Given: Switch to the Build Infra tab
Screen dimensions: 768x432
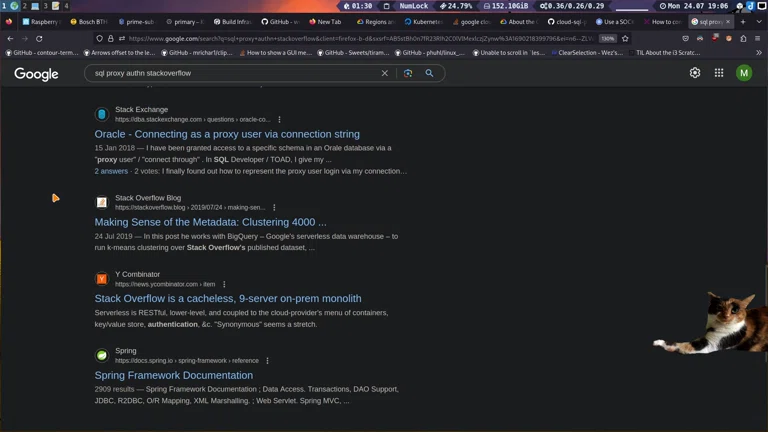Looking at the screenshot, I should 234,21.
